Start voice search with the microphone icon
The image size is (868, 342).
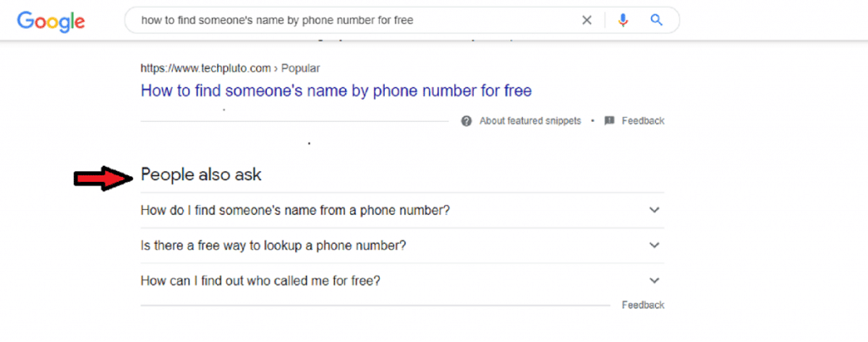point(623,20)
